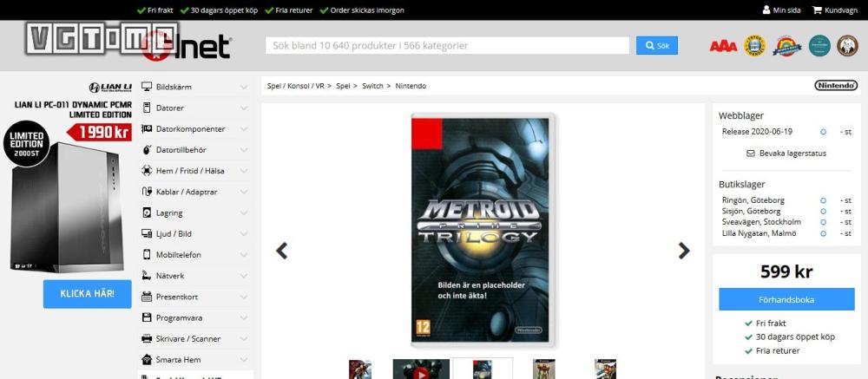Open the Kablar / Adaptrar category
This screenshot has height=379, width=868.
coord(187,192)
